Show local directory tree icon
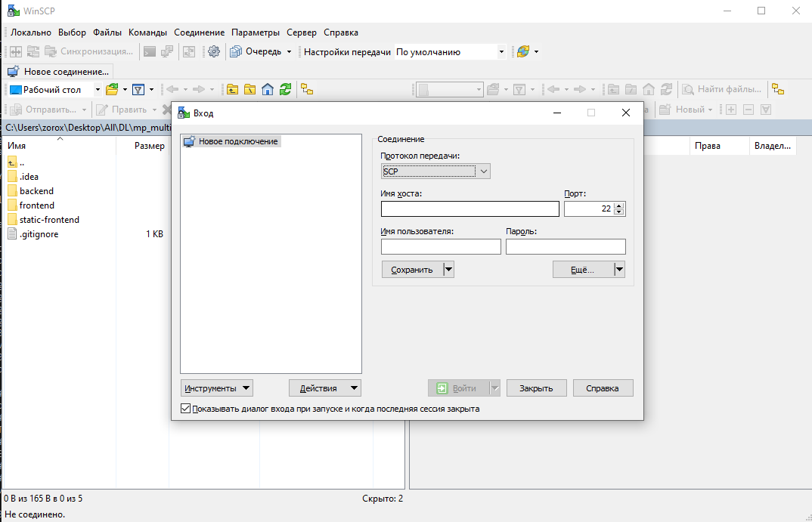This screenshot has width=812, height=522. coord(307,89)
